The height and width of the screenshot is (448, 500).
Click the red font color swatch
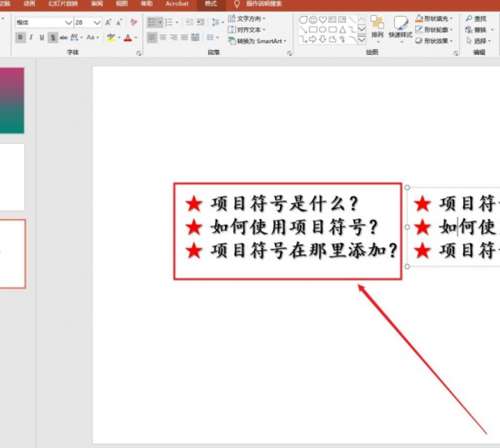coord(127,37)
